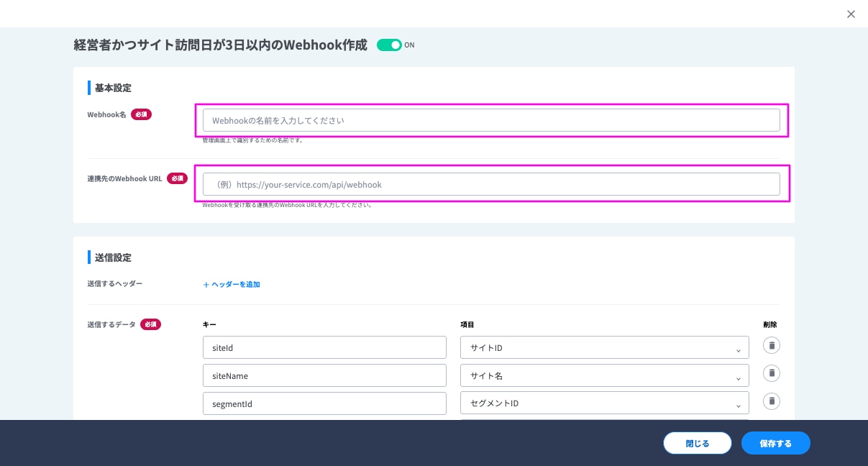Image resolution: width=868 pixels, height=466 pixels.
Task: Remove the siteName row via trash icon
Action: tap(772, 373)
